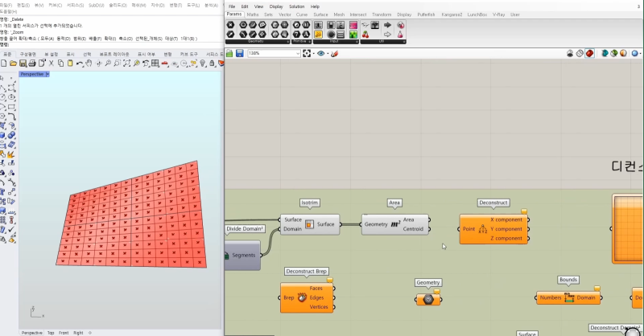Open the Grasshopper Display menu
This screenshot has width=644, height=336.
[x=276, y=6]
